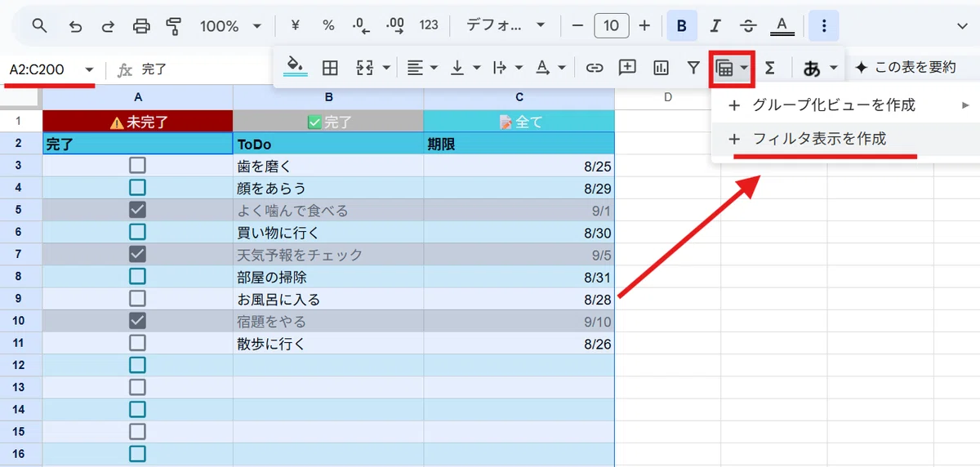Undo the last action
The image size is (980, 467).
pos(76,26)
